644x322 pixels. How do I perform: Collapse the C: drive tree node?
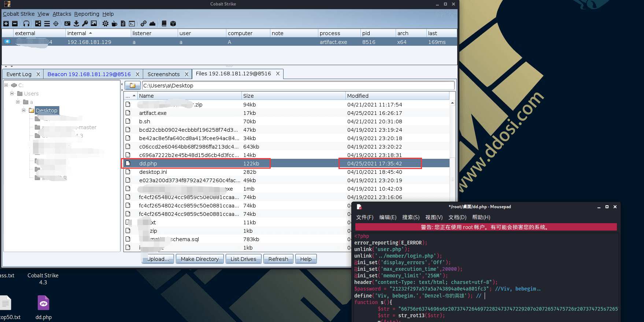(x=6, y=85)
